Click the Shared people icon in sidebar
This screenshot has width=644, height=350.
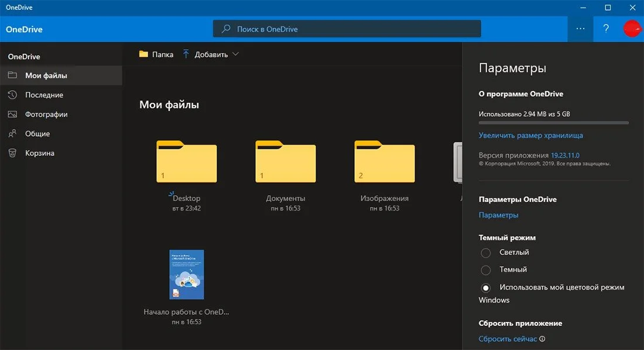pos(12,133)
